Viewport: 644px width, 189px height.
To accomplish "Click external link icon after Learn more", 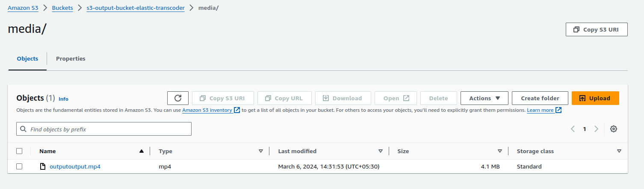I will pos(558,110).
